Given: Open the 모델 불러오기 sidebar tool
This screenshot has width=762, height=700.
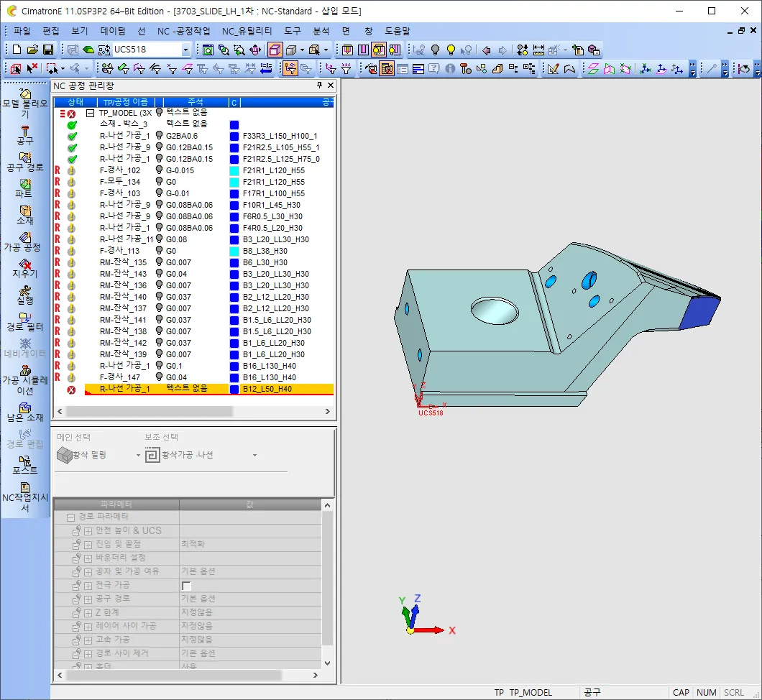Looking at the screenshot, I should [25, 103].
